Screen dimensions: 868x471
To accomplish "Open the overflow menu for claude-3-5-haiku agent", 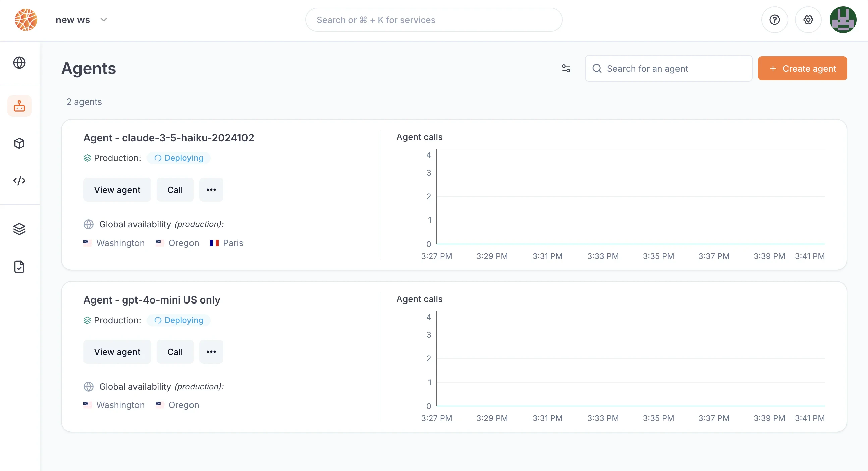I will point(211,189).
